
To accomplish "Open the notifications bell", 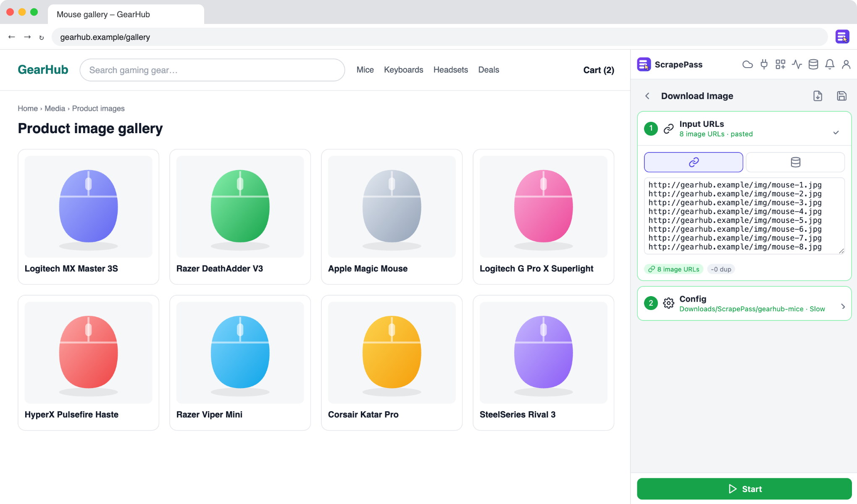I will 830,64.
